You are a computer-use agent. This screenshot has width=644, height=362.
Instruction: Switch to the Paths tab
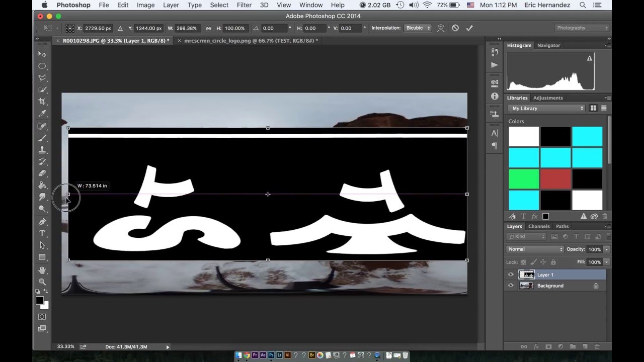point(562,226)
